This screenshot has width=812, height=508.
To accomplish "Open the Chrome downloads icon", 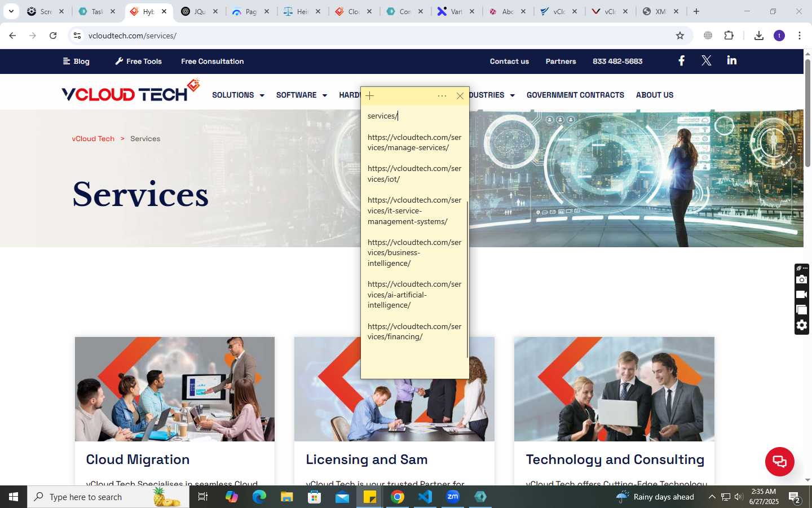I will pyautogui.click(x=759, y=36).
